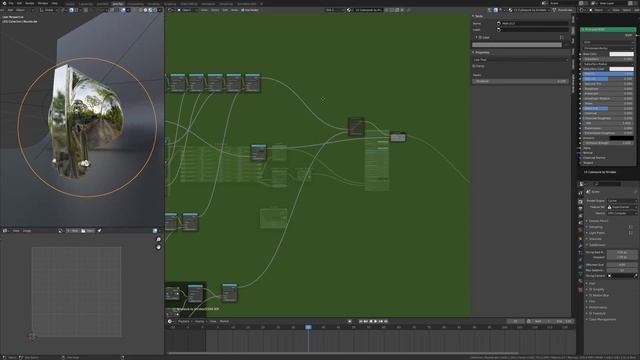Viewport: 640px width, 360px height.
Task: Open the World properties tab icon
Action: point(580,231)
